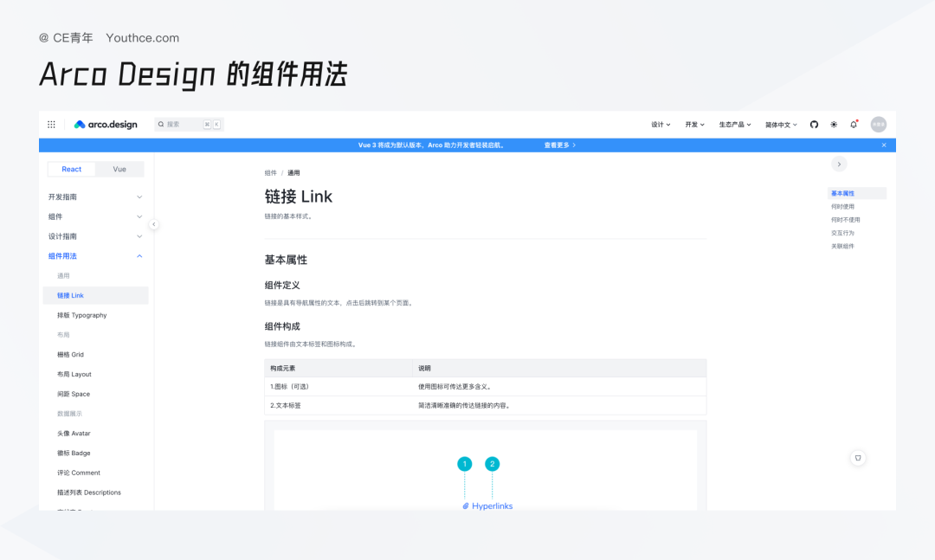Screen dimensions: 935x560
Task: Open the GitHub repository icon
Action: tap(814, 125)
